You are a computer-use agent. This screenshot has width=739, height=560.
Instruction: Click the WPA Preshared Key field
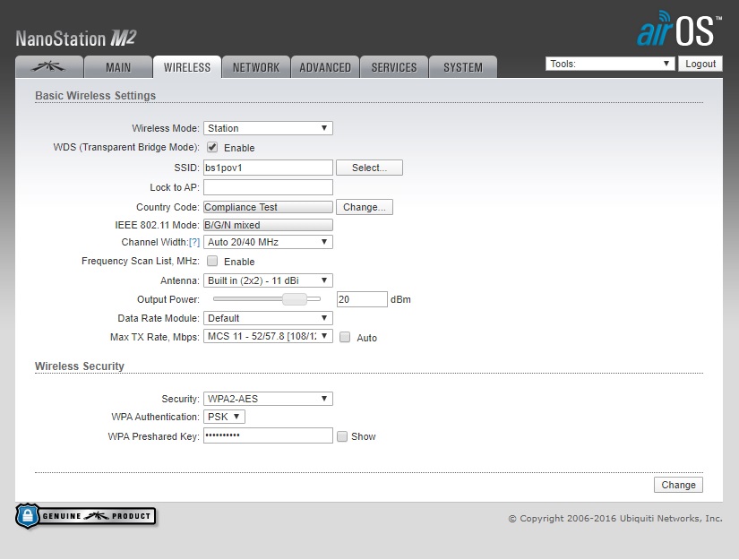tap(268, 435)
